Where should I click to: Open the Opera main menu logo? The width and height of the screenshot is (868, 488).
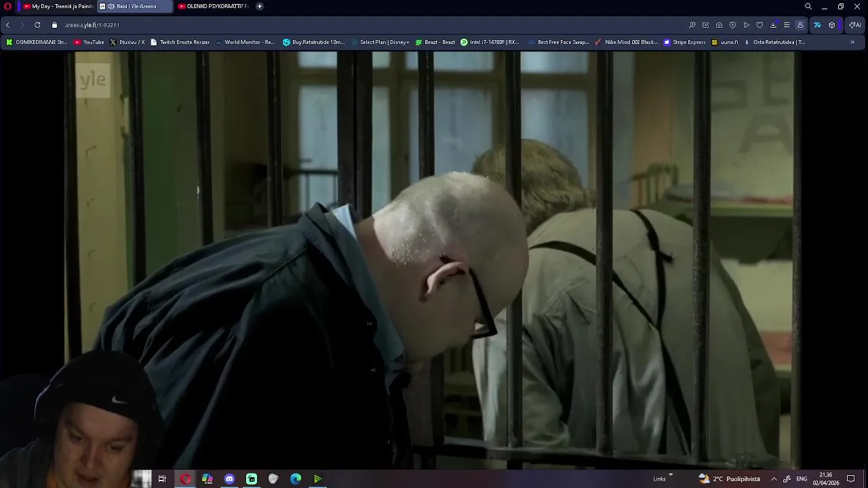pyautogui.click(x=7, y=6)
